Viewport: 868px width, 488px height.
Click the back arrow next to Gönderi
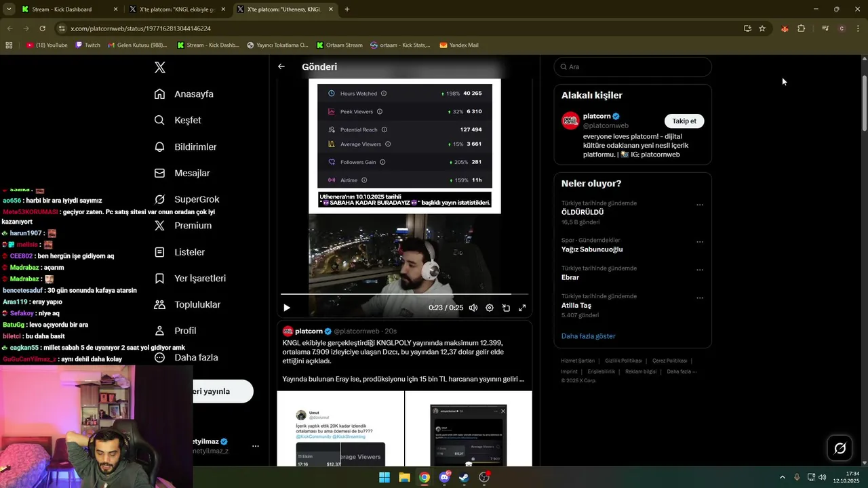(x=281, y=66)
